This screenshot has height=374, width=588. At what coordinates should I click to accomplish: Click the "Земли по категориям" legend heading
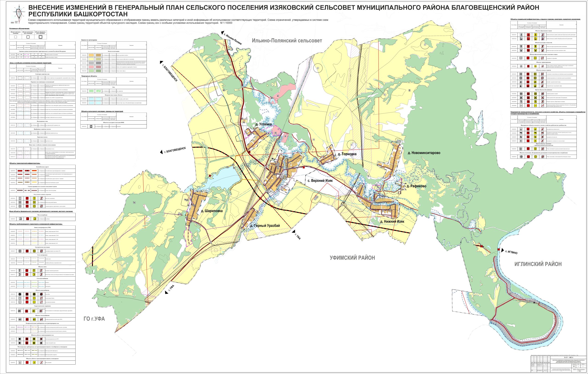tap(89, 40)
